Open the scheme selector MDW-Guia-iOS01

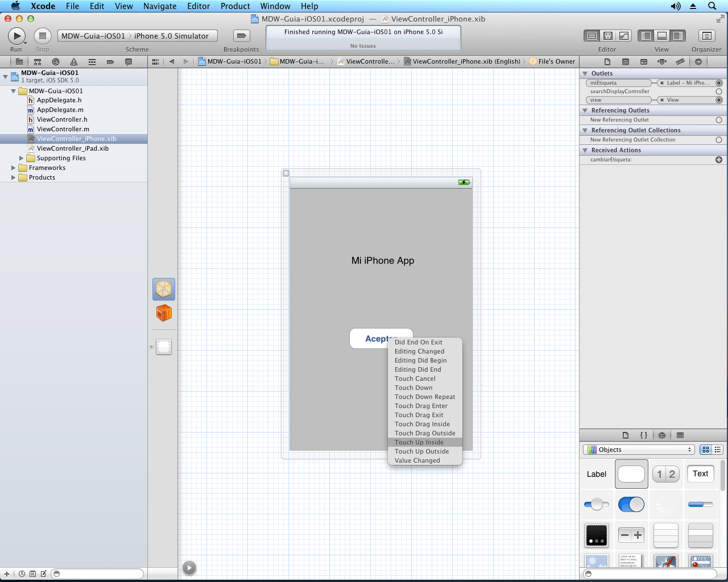point(93,36)
